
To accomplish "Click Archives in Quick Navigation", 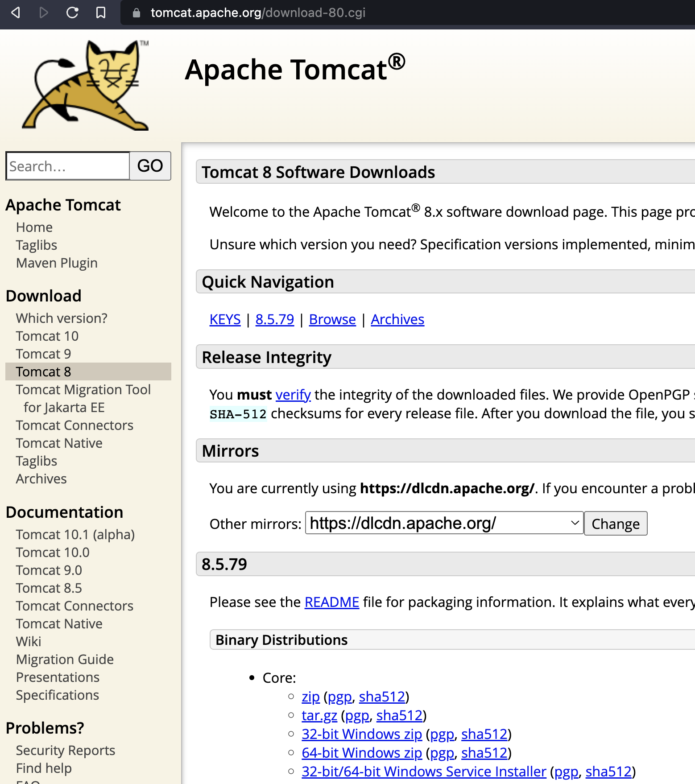I will 397,319.
